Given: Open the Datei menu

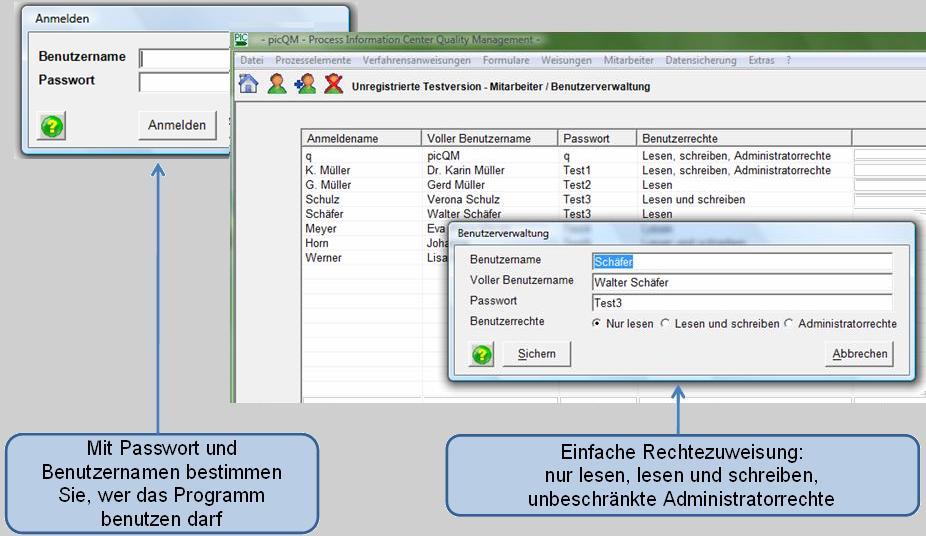Looking at the screenshot, I should [252, 60].
